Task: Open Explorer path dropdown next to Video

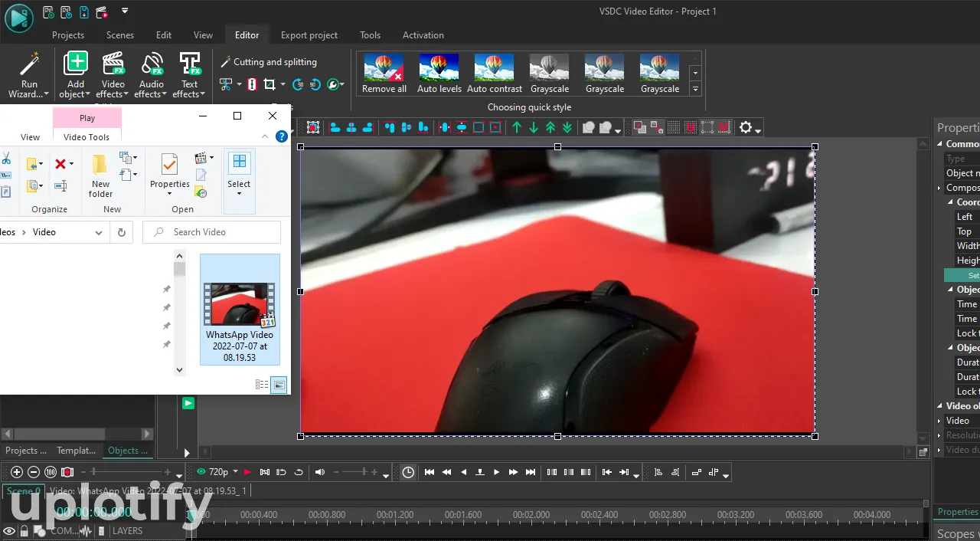Action: (x=99, y=232)
